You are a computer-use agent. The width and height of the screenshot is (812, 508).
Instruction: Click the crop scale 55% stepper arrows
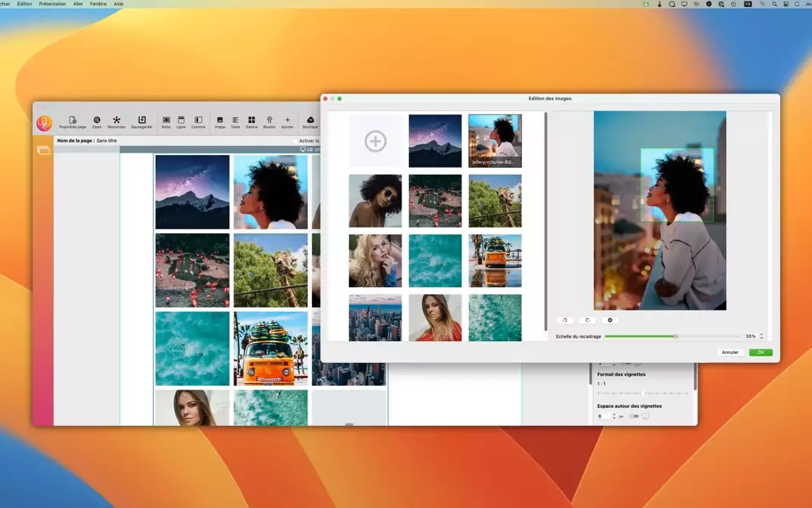761,336
